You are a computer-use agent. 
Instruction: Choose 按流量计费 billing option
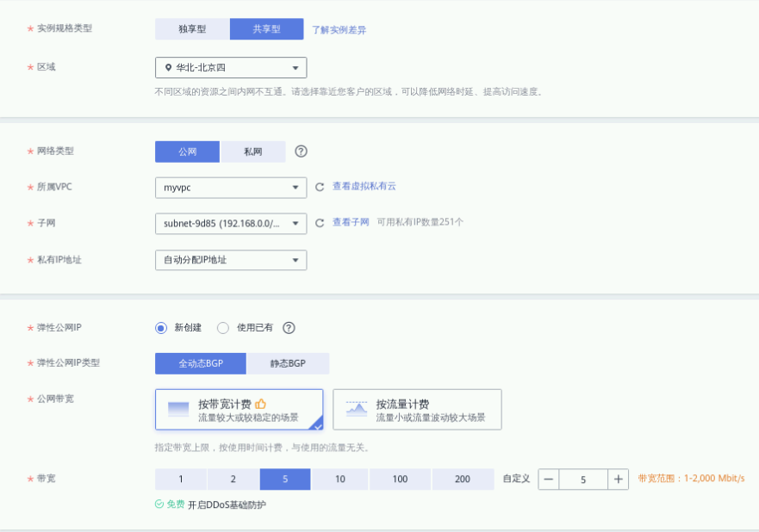click(417, 410)
